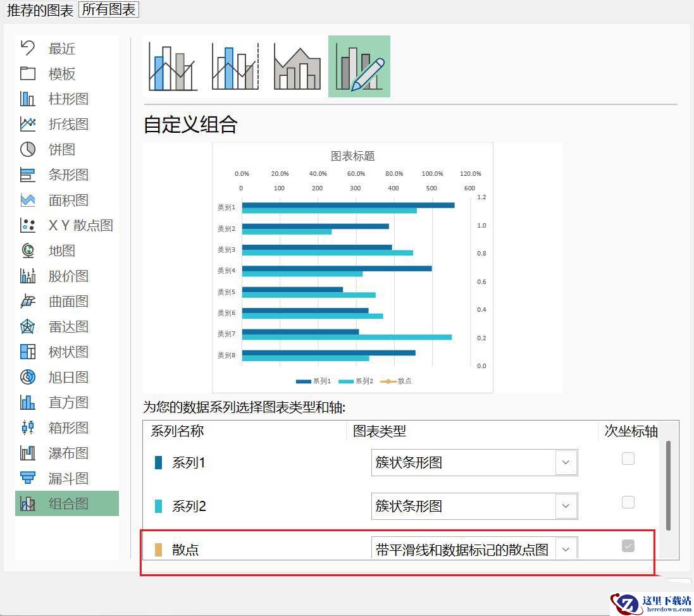Click the 系列1 color swatch

point(158,462)
